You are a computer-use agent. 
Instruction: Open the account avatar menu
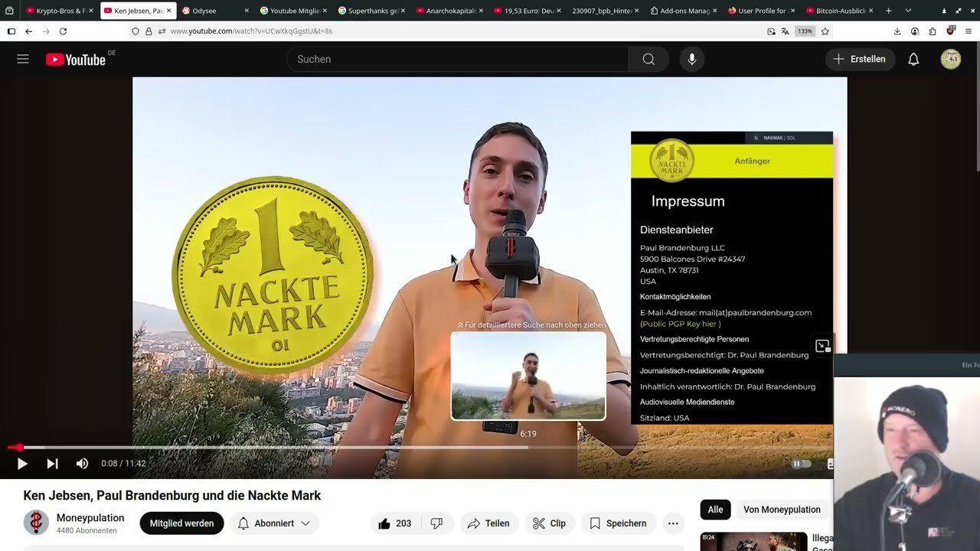(x=951, y=59)
